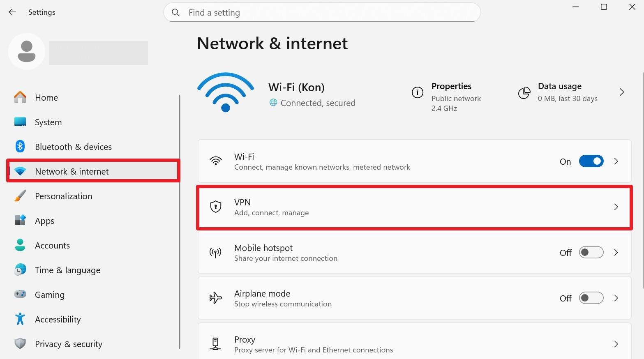
Task: Expand the VPN settings chevron
Action: 616,207
